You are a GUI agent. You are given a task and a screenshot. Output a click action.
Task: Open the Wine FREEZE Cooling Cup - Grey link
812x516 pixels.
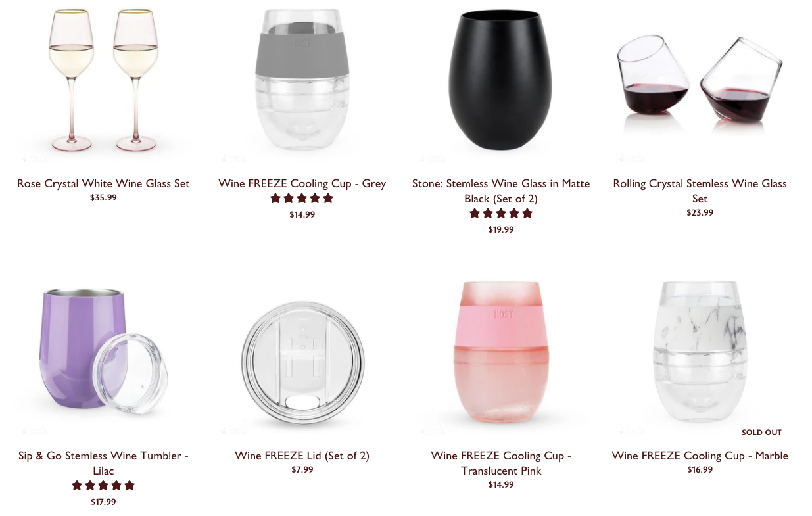tap(302, 183)
